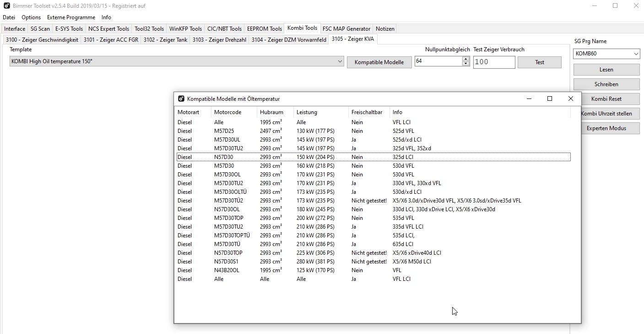Open the Datei menu
The width and height of the screenshot is (644, 334).
(x=9, y=17)
